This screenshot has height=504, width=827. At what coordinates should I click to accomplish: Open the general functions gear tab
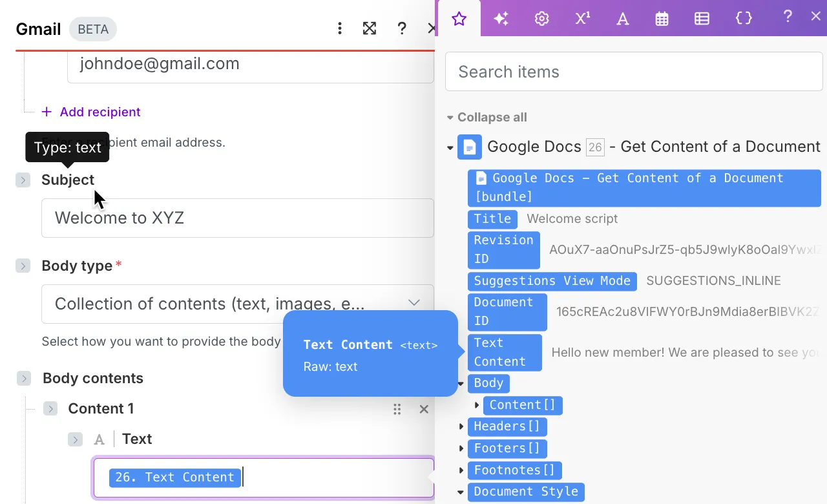pyautogui.click(x=541, y=19)
